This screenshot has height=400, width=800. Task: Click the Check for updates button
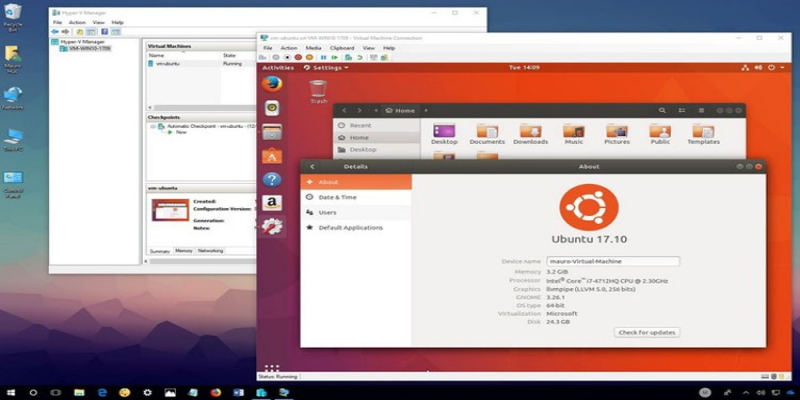coord(647,332)
